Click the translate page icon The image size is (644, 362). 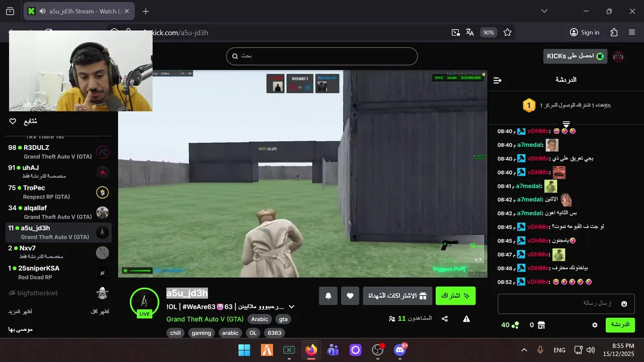point(470,32)
